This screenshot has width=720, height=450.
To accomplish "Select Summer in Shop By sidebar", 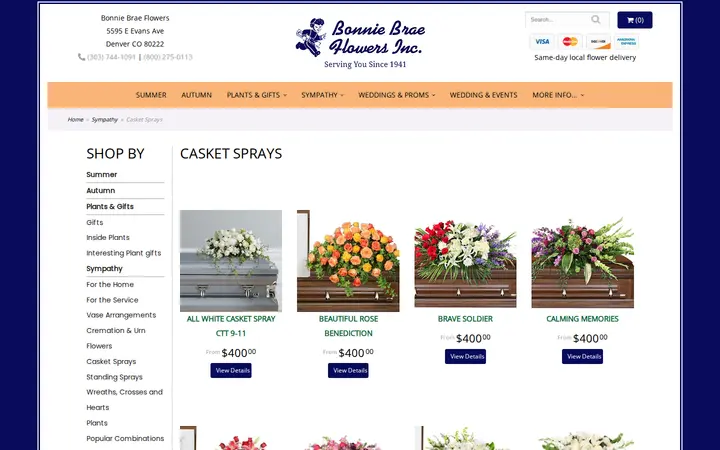I will point(102,174).
